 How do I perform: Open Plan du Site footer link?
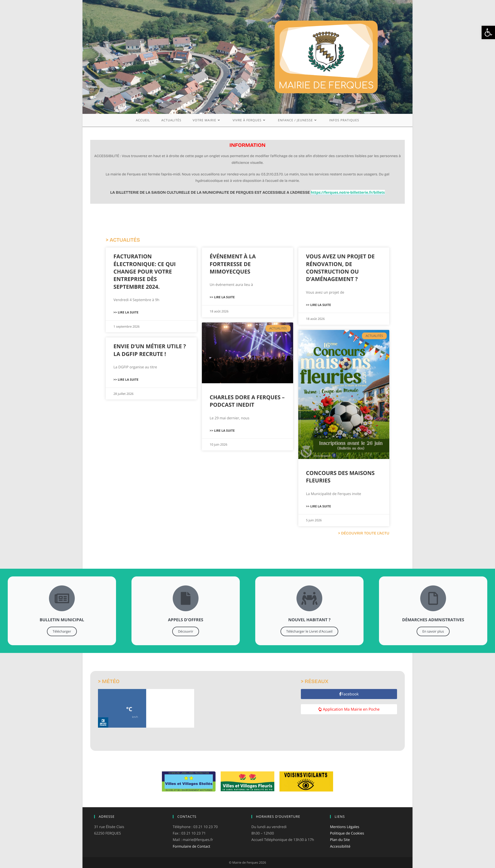[x=340, y=840]
